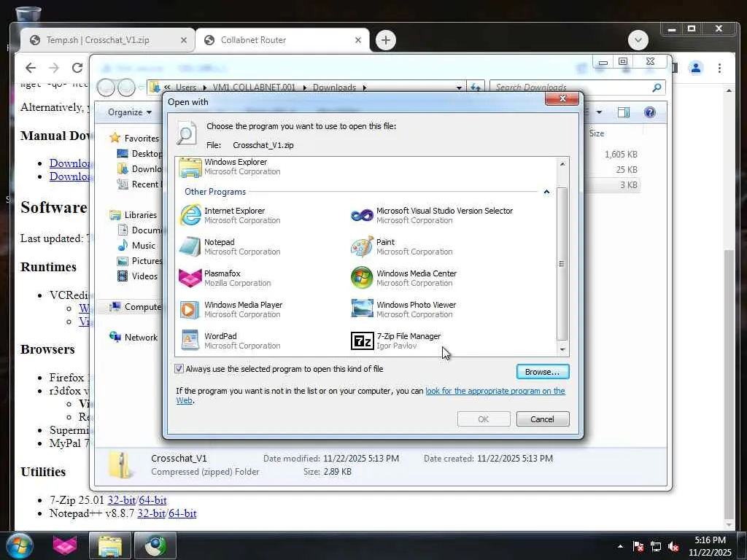Show hidden tray icons arrow

pyautogui.click(x=620, y=547)
